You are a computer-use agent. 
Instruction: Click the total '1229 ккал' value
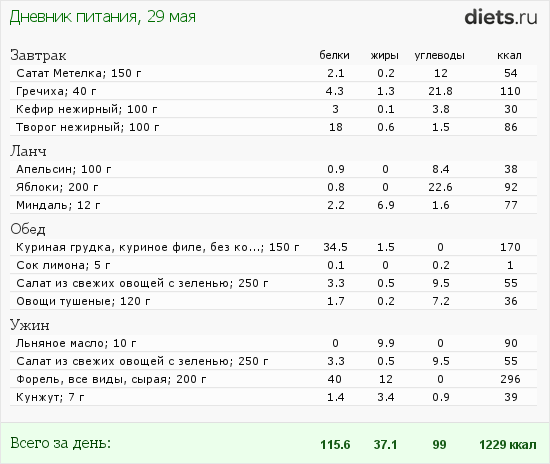click(x=508, y=445)
